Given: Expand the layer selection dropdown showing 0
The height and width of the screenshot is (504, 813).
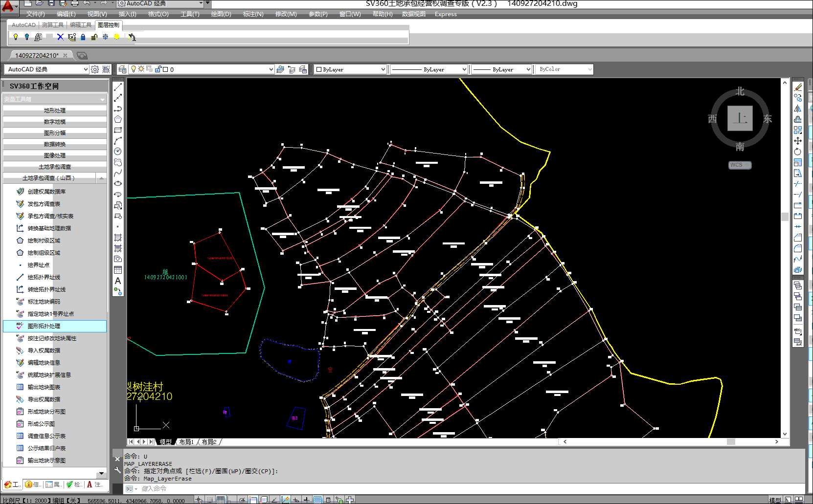Looking at the screenshot, I should (x=271, y=69).
